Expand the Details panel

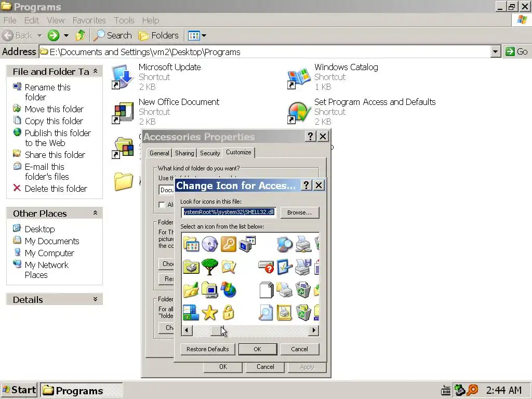[x=96, y=299]
